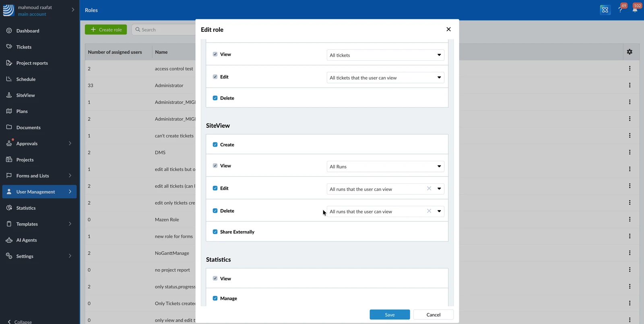Open the column settings gear icon
Image resolution: width=644 pixels, height=324 pixels.
pyautogui.click(x=630, y=52)
